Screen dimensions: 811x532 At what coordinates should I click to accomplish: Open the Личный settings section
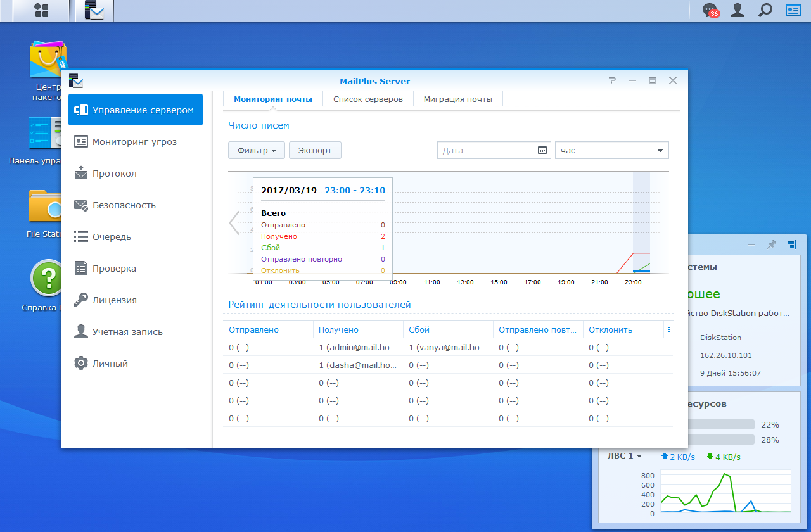point(136,364)
